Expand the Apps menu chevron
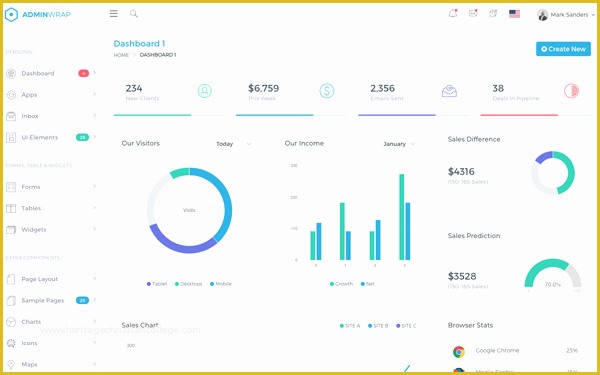 [x=95, y=94]
